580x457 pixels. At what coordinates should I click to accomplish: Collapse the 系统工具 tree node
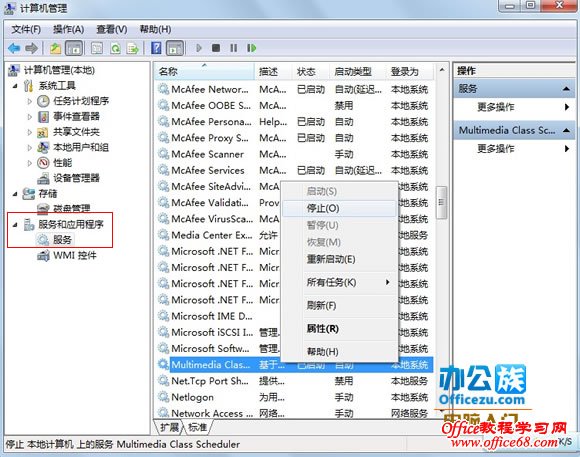15,86
